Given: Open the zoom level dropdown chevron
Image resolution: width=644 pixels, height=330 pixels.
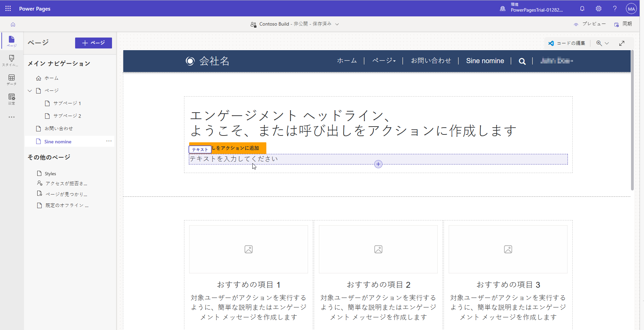Looking at the screenshot, I should tap(606, 43).
